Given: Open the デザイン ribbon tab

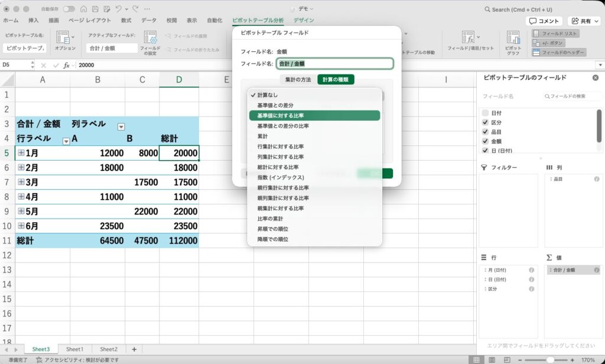Looking at the screenshot, I should [304, 20].
